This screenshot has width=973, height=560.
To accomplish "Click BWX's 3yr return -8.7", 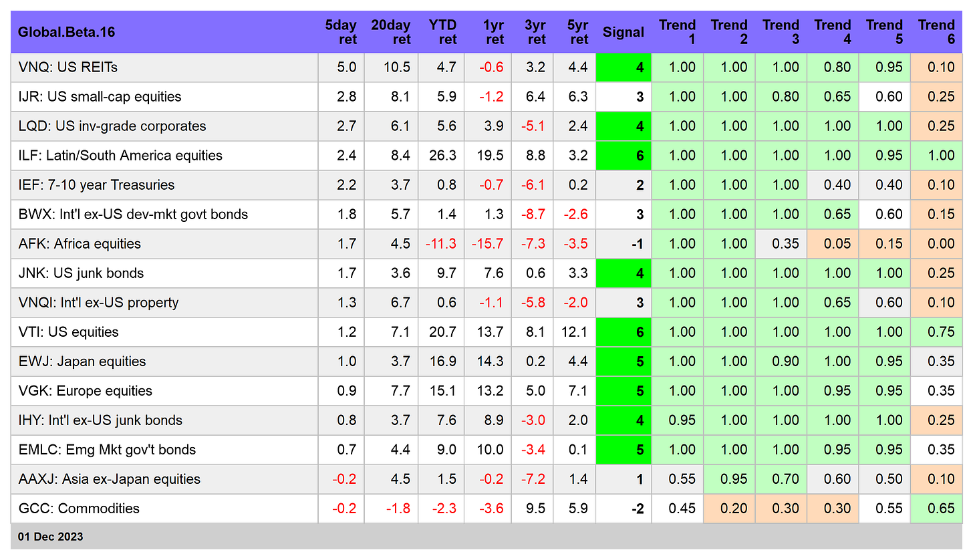I will [533, 215].
